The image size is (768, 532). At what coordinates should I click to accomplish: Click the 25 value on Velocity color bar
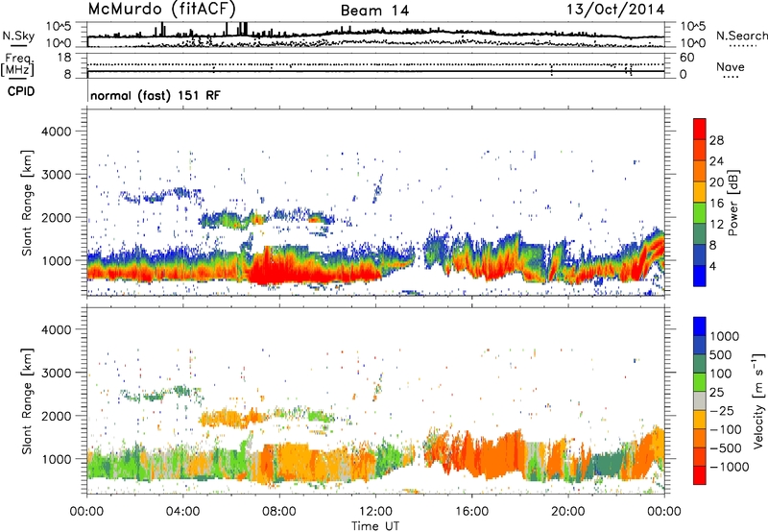click(x=716, y=393)
